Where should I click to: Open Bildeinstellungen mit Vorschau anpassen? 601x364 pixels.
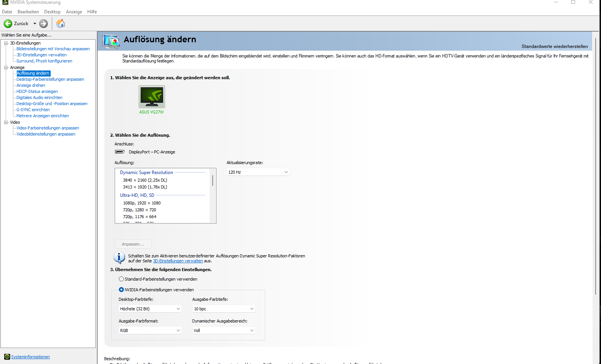click(53, 49)
